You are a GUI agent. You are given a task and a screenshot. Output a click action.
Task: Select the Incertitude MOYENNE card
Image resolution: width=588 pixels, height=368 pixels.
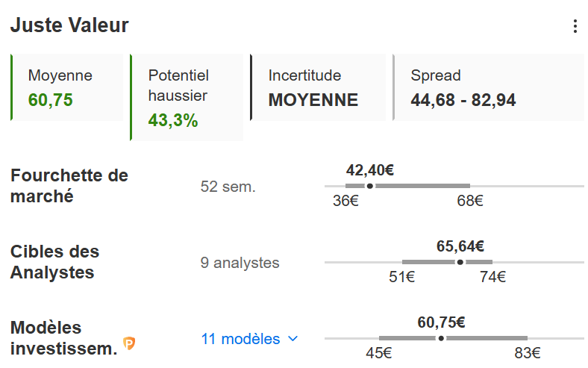point(317,87)
